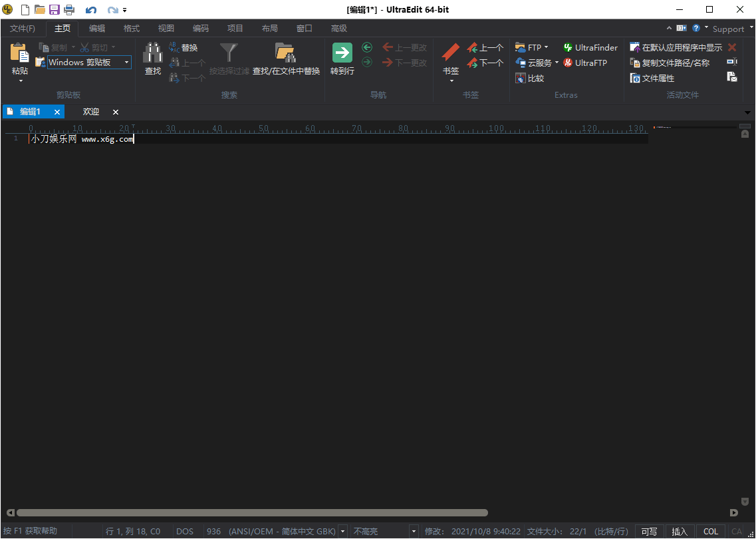This screenshot has width=756, height=539.
Task: Launch UltraFinder from the ribbon
Action: [590, 47]
